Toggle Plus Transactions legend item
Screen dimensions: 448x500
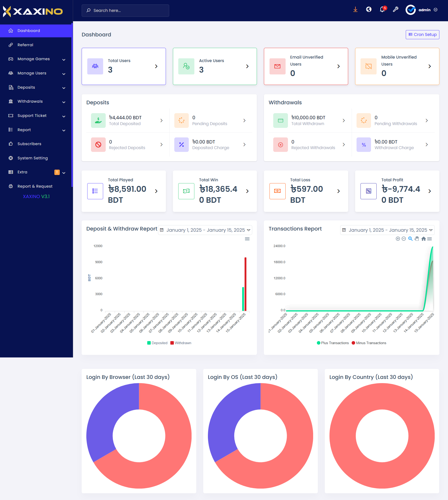tap(332, 343)
